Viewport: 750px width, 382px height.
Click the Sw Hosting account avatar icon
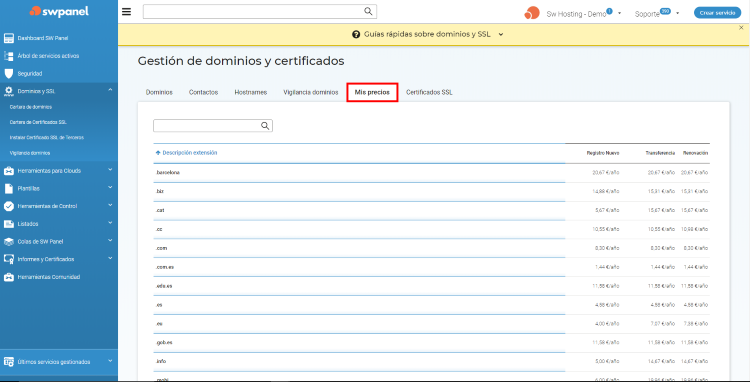pyautogui.click(x=531, y=13)
